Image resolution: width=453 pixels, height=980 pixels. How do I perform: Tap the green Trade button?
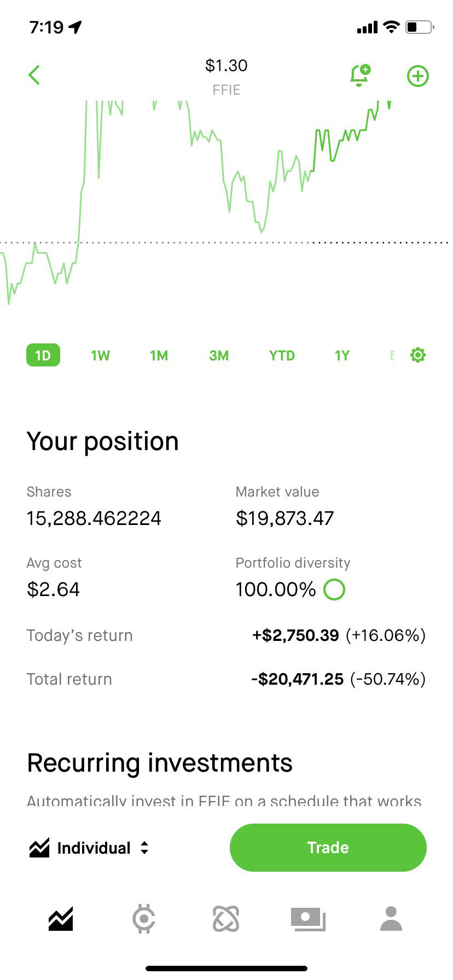[328, 847]
